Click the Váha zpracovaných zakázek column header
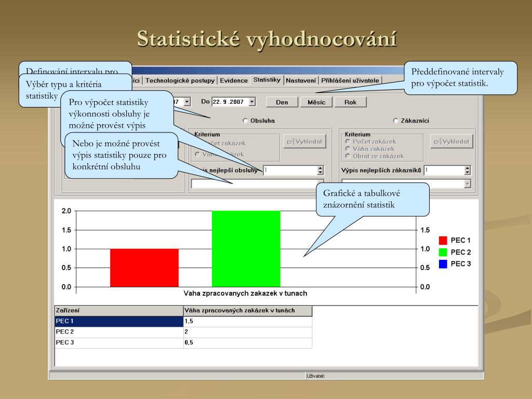 248,311
